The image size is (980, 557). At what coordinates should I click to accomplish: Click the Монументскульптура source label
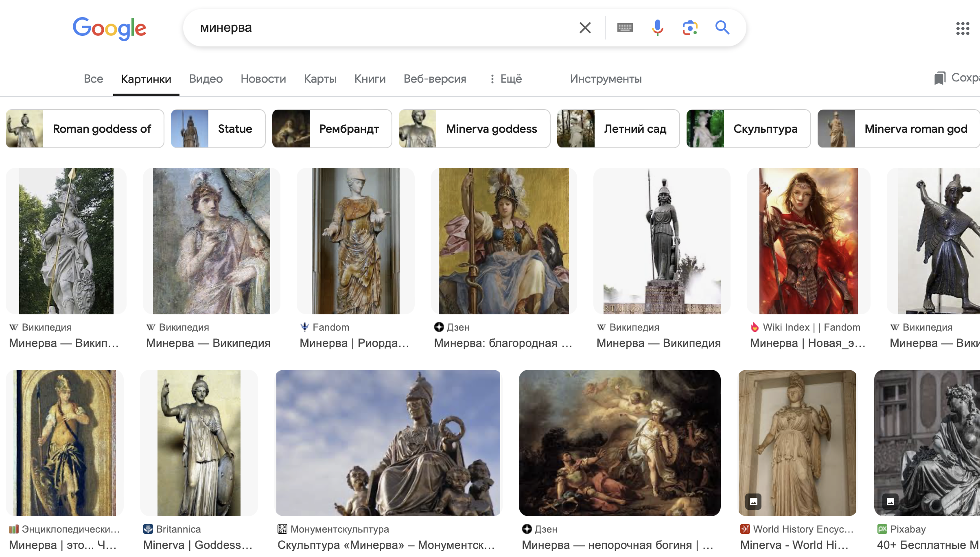(x=339, y=529)
